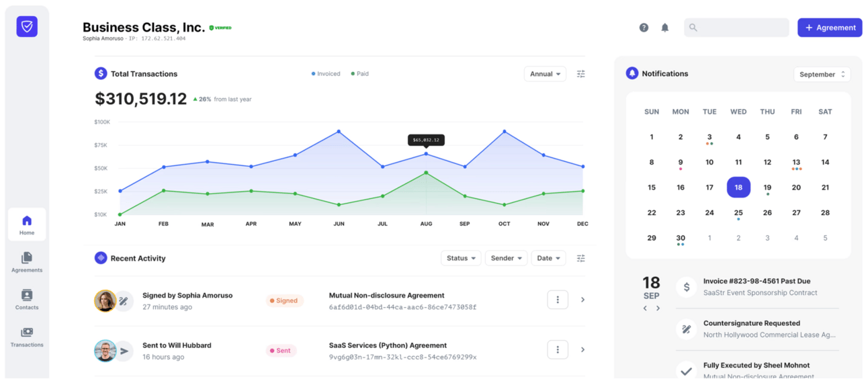Click the Recent Activity waveform icon
Image resolution: width=868 pixels, height=379 pixels.
click(x=101, y=258)
